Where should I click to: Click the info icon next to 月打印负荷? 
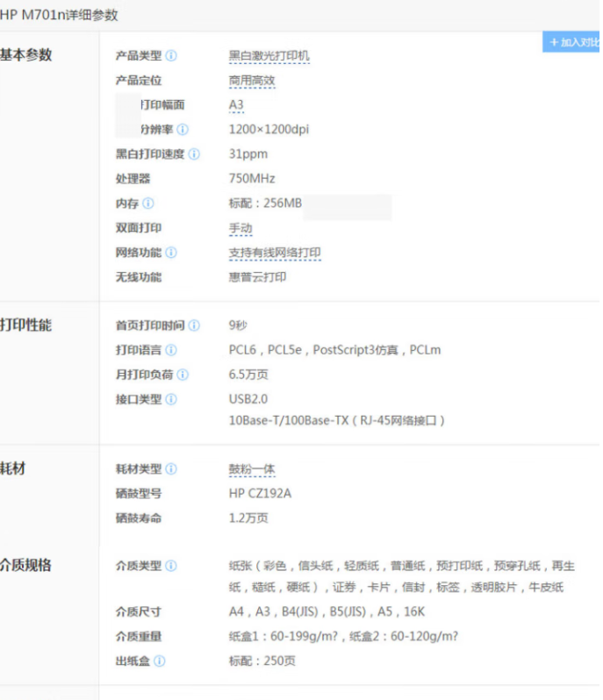(183, 375)
